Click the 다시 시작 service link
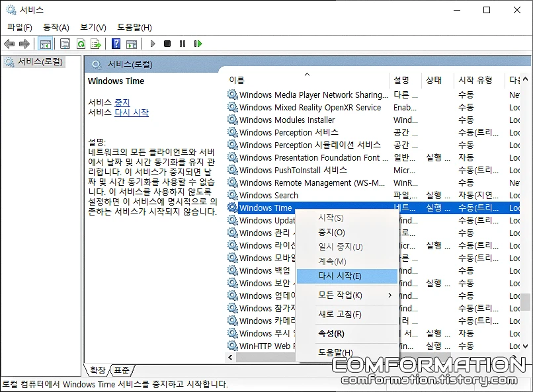 tap(132, 112)
